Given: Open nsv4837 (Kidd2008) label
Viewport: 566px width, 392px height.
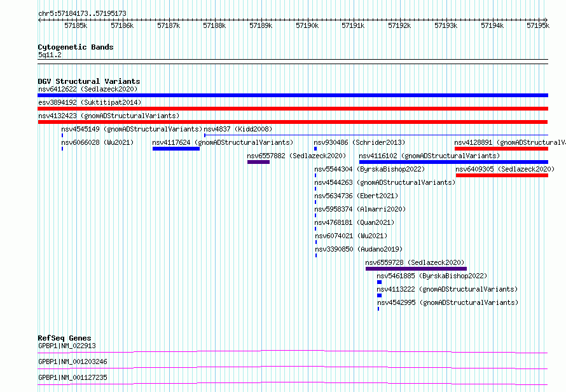Looking at the screenshot, I should (238, 129).
